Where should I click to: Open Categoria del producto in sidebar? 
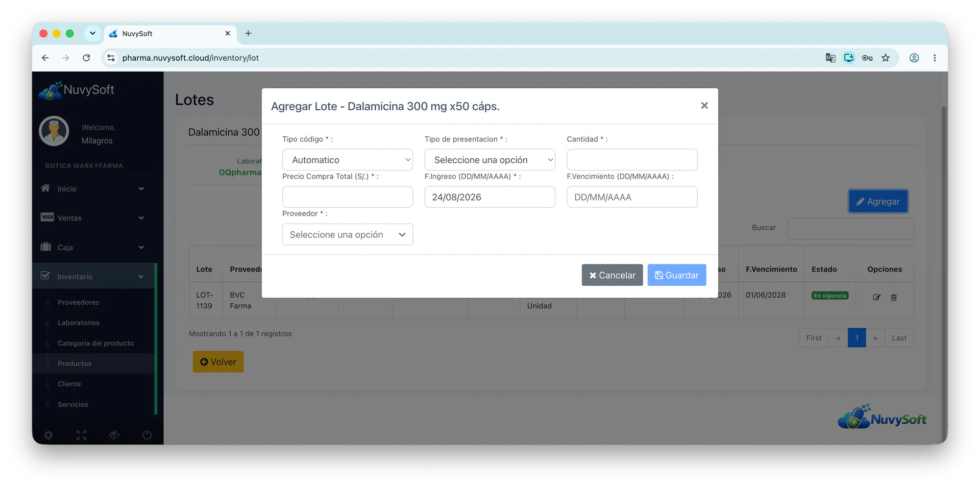[95, 343]
